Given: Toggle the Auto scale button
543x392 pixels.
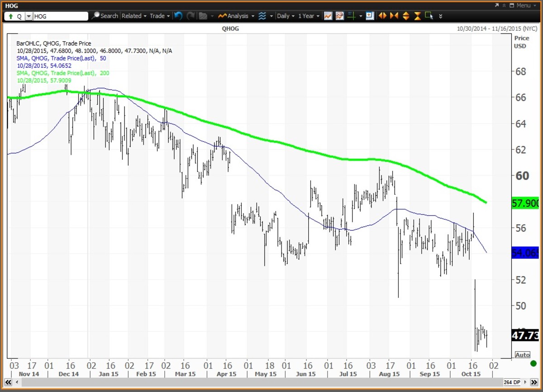Looking at the screenshot, I should point(522,355).
